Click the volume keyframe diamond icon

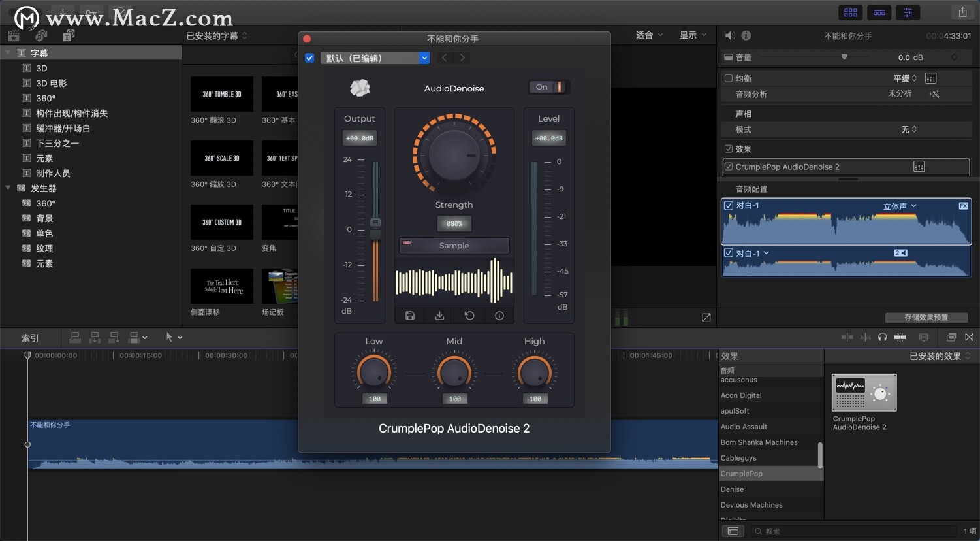(954, 57)
